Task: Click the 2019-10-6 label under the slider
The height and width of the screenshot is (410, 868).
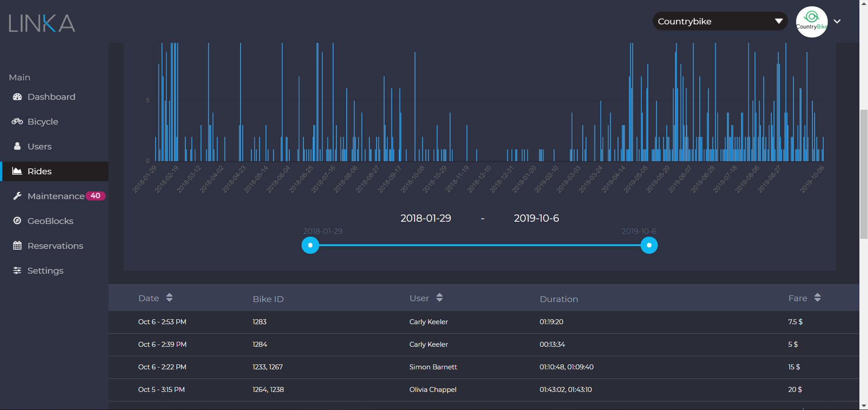Action: [x=639, y=231]
